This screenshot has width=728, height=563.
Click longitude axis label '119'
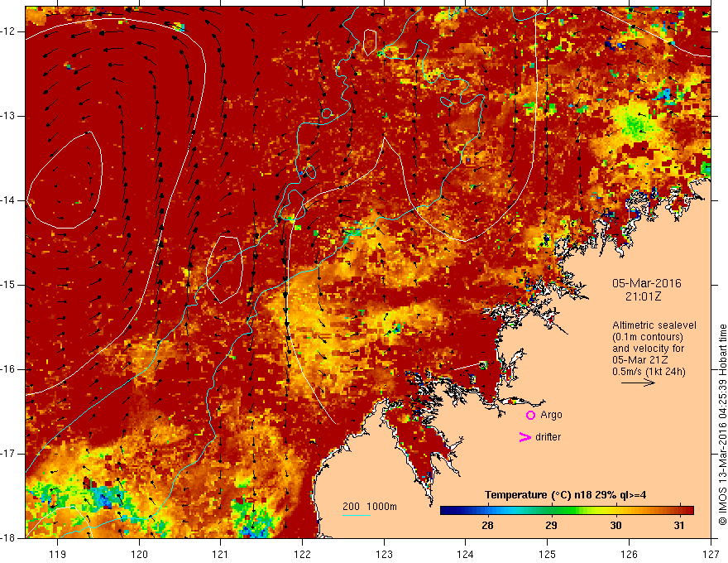tap(58, 554)
